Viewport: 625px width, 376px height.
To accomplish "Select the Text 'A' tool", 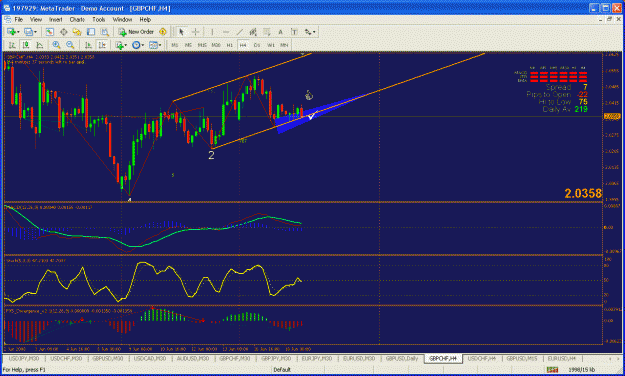I will tap(280, 32).
